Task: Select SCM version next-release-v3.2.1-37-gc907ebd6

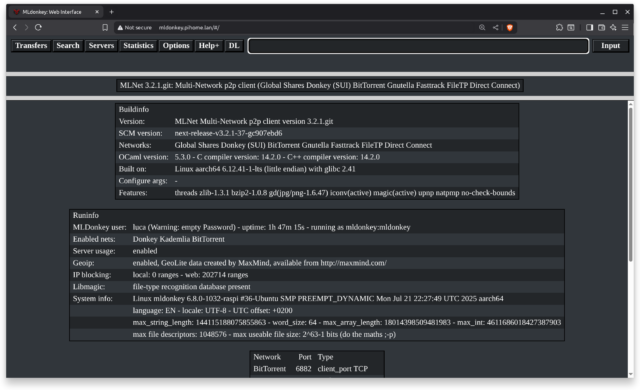Action: (x=228, y=133)
